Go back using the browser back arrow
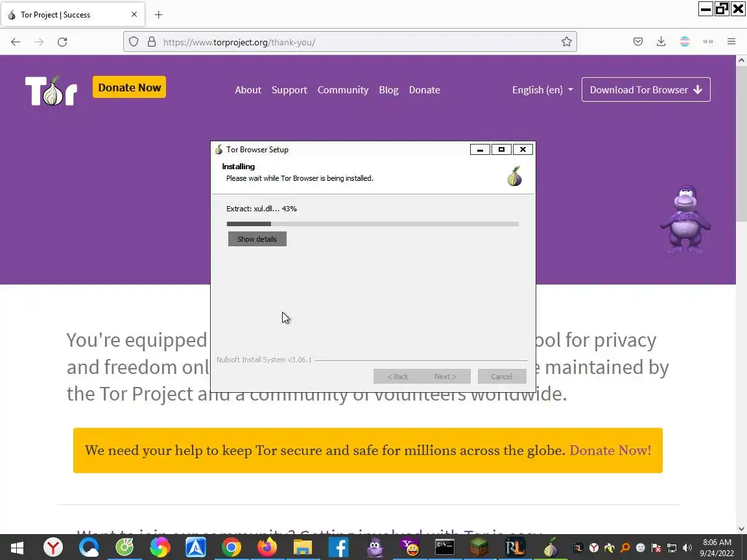747x560 pixels. point(16,42)
